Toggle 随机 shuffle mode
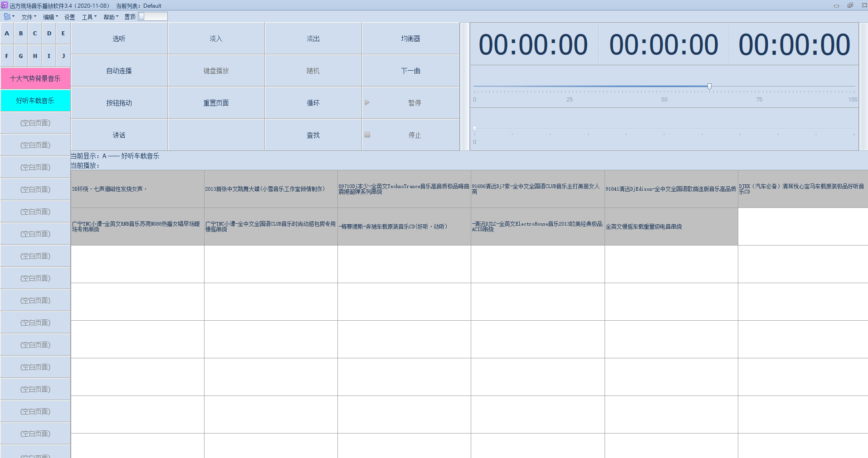The image size is (868, 458). click(313, 71)
